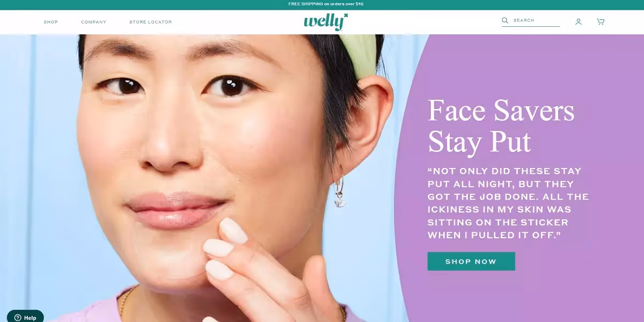Click the customer testimonial quote text

508,203
